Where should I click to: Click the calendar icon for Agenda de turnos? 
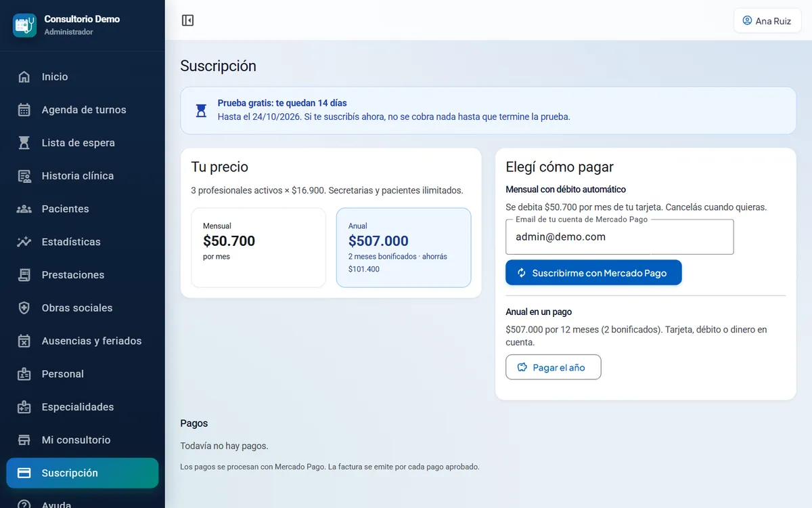(24, 110)
